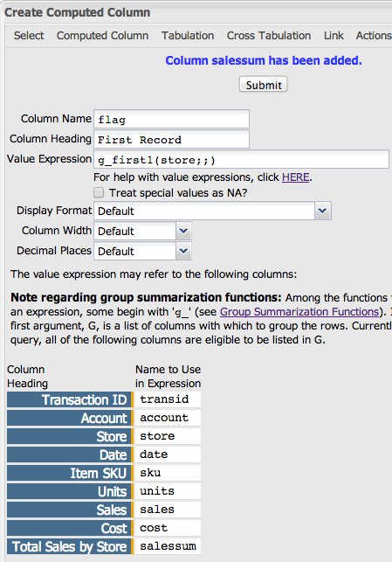Image resolution: width=392 pixels, height=562 pixels.
Task: Click the Account column heading
Action: [70, 418]
